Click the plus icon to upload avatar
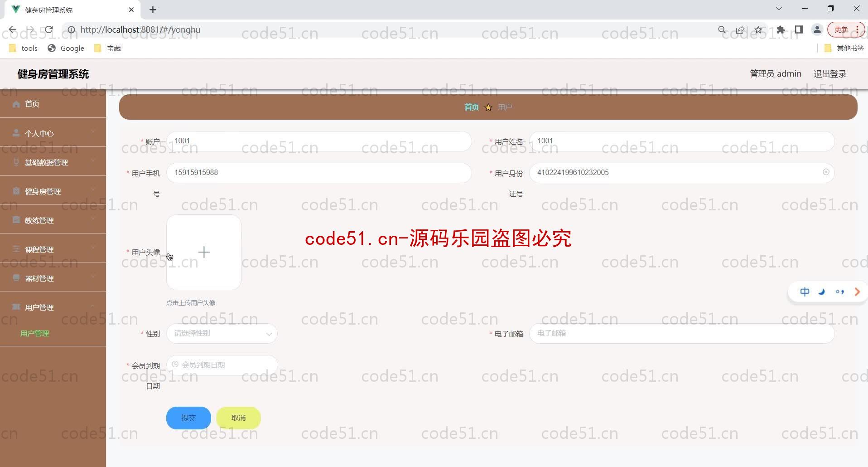This screenshot has height=467, width=868. 204,252
